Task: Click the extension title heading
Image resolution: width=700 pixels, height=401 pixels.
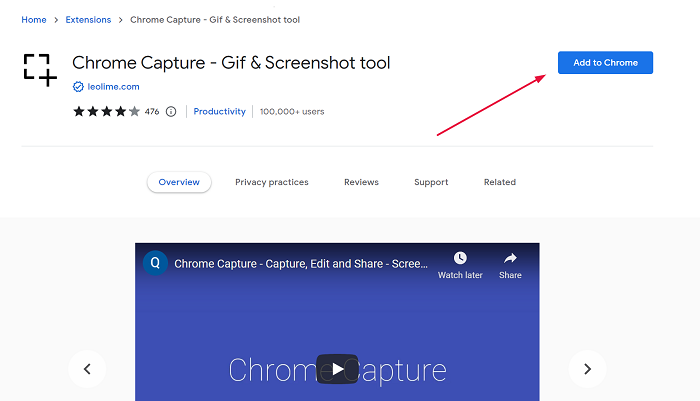Action: (x=231, y=63)
